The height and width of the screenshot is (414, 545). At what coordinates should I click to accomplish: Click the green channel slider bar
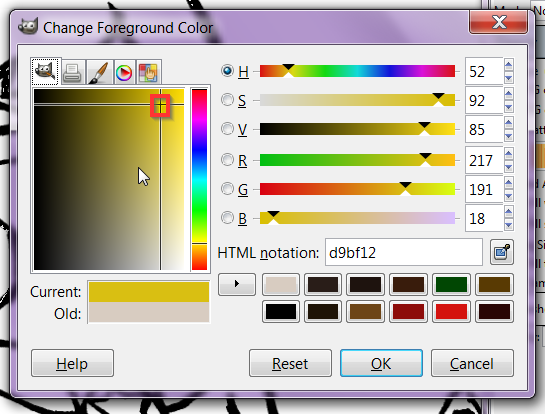pyautogui.click(x=357, y=189)
